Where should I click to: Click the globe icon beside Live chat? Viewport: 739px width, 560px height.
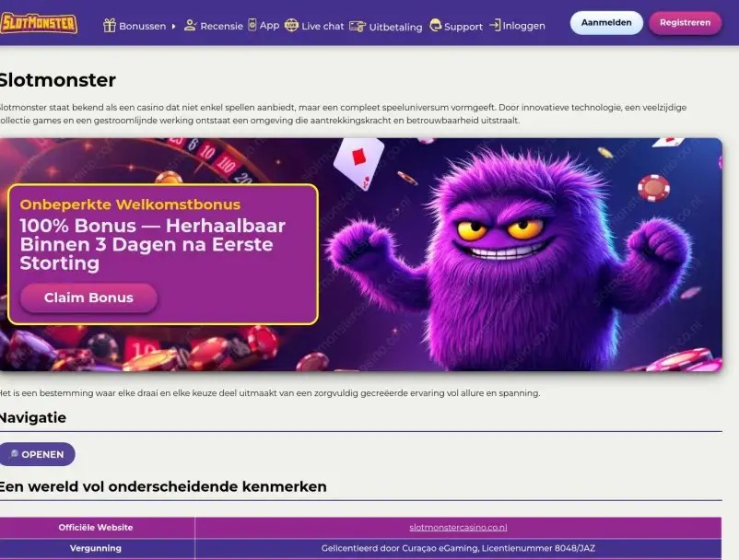point(291,25)
